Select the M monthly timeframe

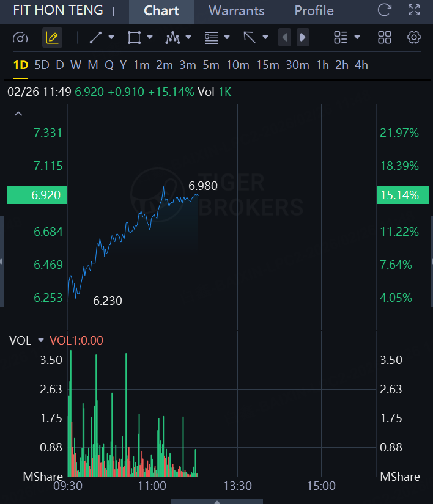click(x=92, y=65)
